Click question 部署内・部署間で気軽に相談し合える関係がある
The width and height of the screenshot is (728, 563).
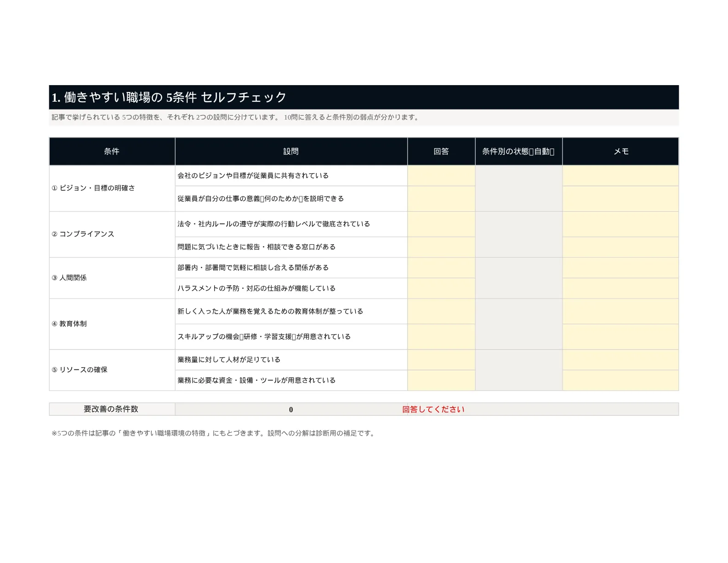(x=291, y=268)
